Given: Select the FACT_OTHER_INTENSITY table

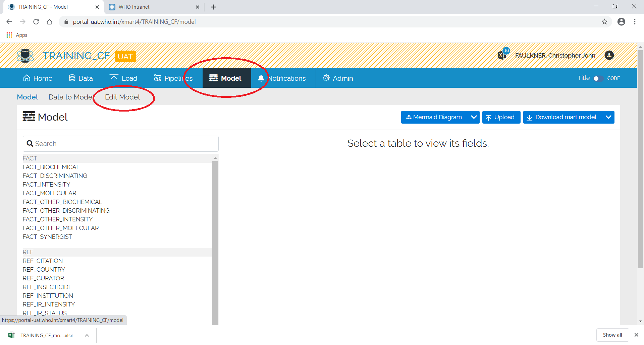Looking at the screenshot, I should (58, 219).
